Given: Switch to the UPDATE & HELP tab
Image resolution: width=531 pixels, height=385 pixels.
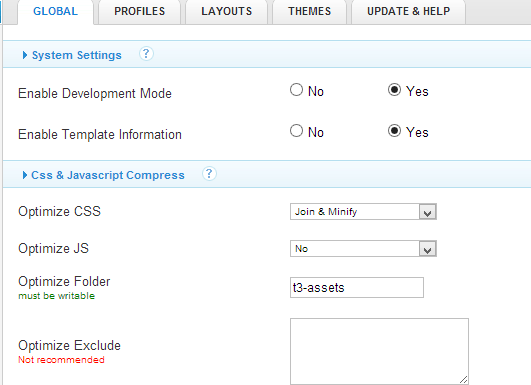Looking at the screenshot, I should tap(409, 12).
